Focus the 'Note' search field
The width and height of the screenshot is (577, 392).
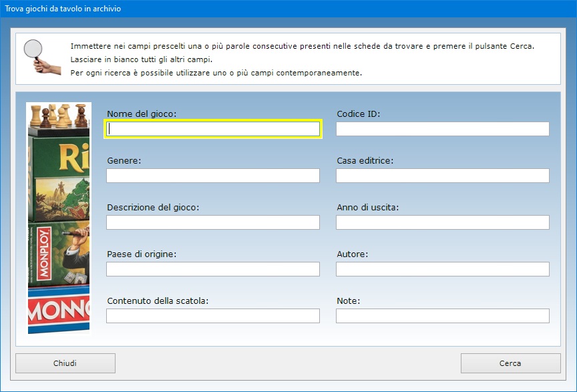click(x=442, y=316)
